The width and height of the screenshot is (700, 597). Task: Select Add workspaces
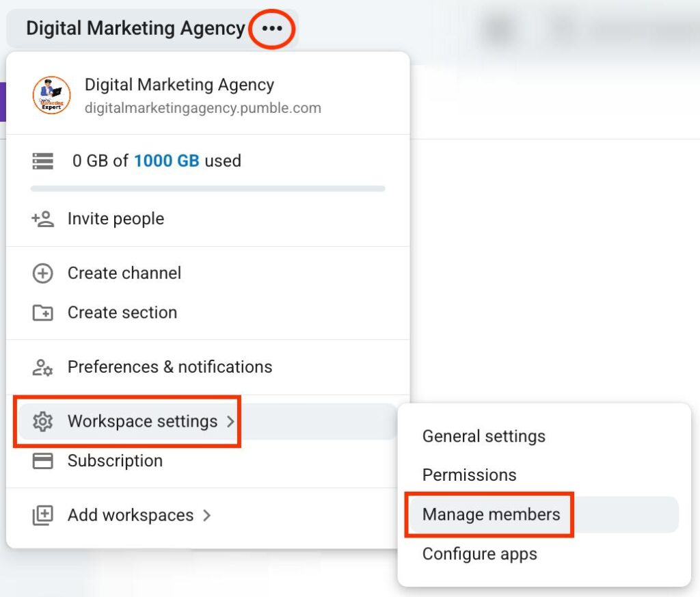point(208,516)
